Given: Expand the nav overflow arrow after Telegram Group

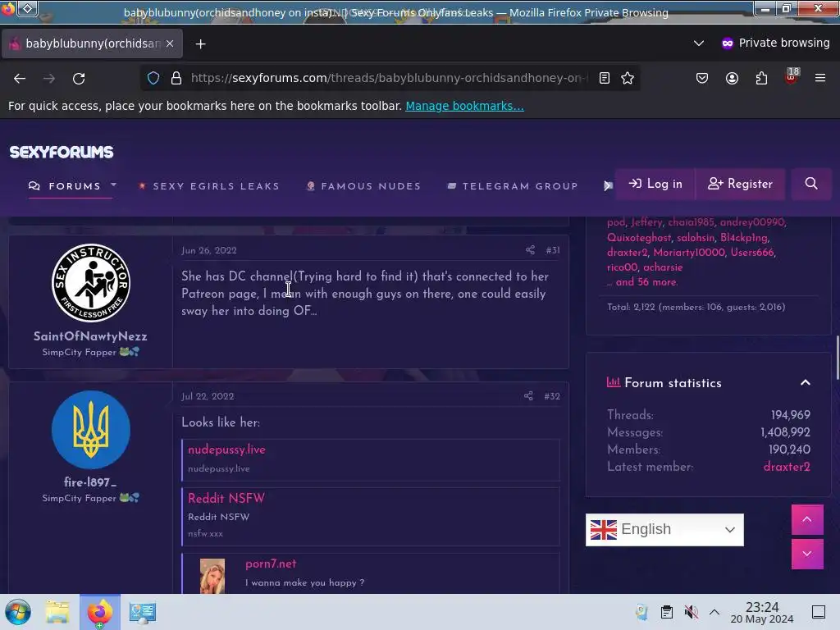Looking at the screenshot, I should coord(608,186).
